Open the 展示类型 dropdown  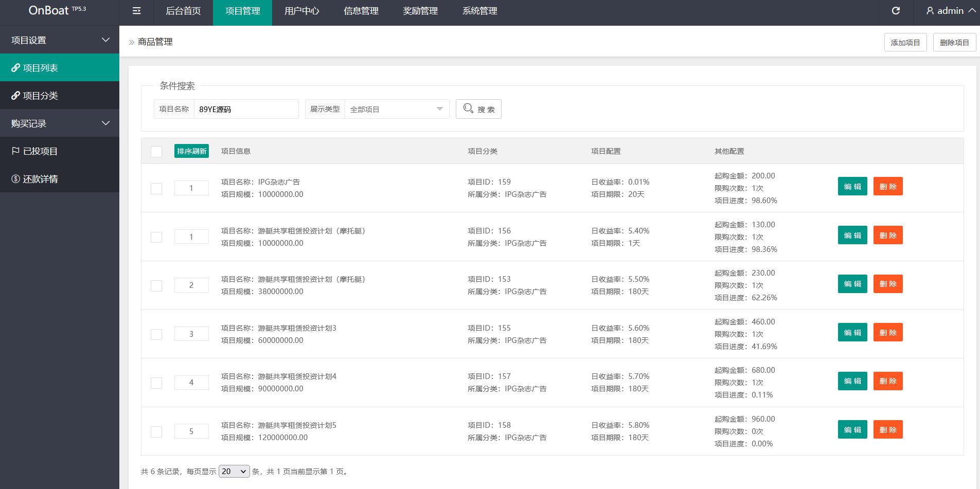click(397, 109)
